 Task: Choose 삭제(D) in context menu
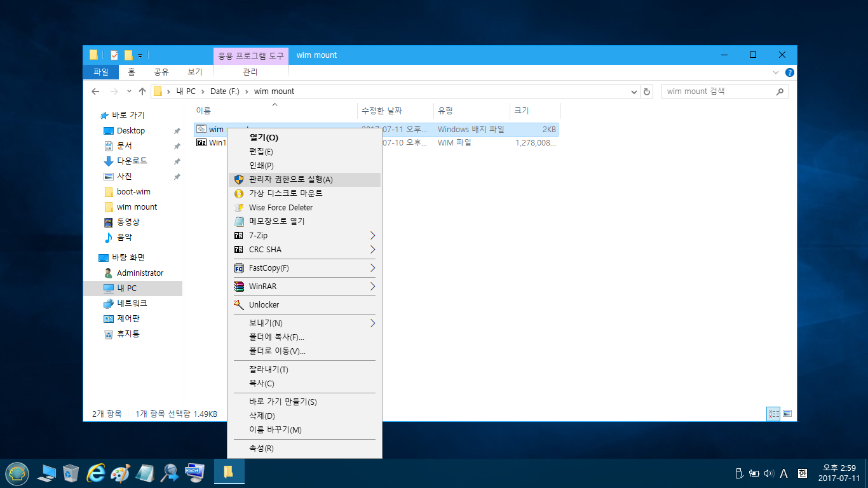pyautogui.click(x=304, y=416)
